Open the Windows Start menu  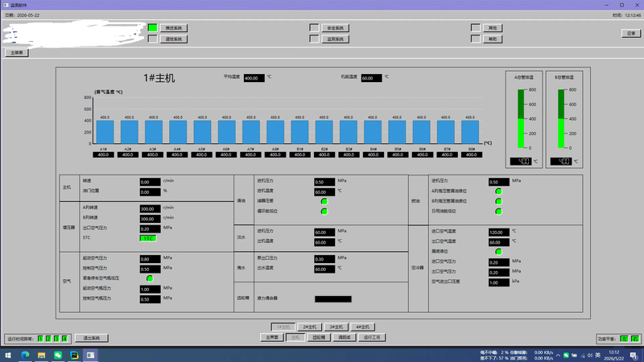8,355
